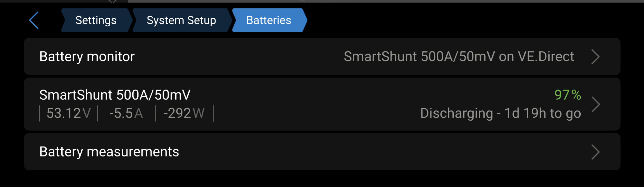This screenshot has height=187, width=644.
Task: Open the Battery measurements label
Action: (109, 152)
